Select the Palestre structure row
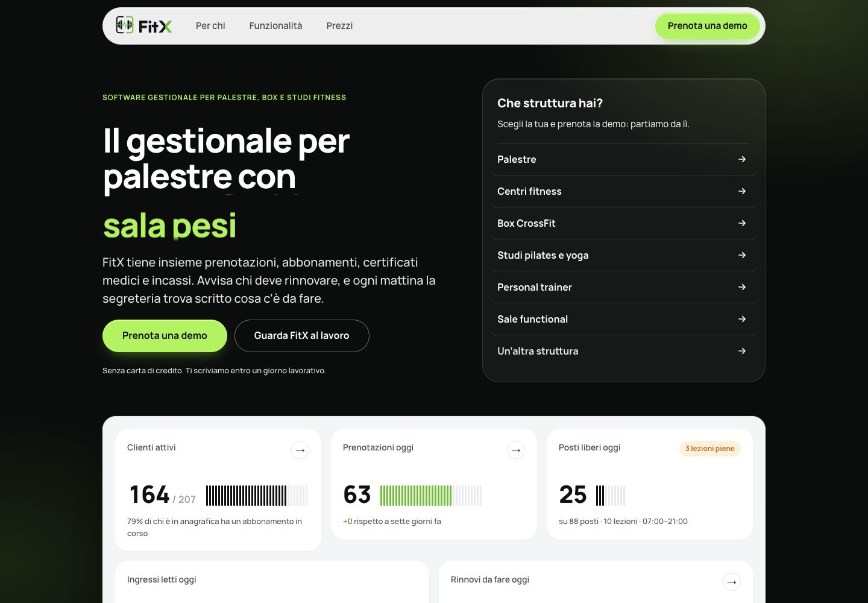Image resolution: width=868 pixels, height=603 pixels. 624,159
